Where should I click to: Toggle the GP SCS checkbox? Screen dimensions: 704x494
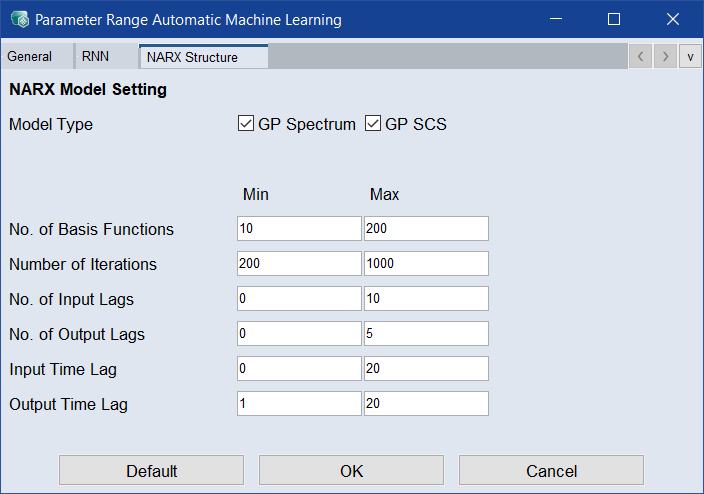[x=373, y=124]
